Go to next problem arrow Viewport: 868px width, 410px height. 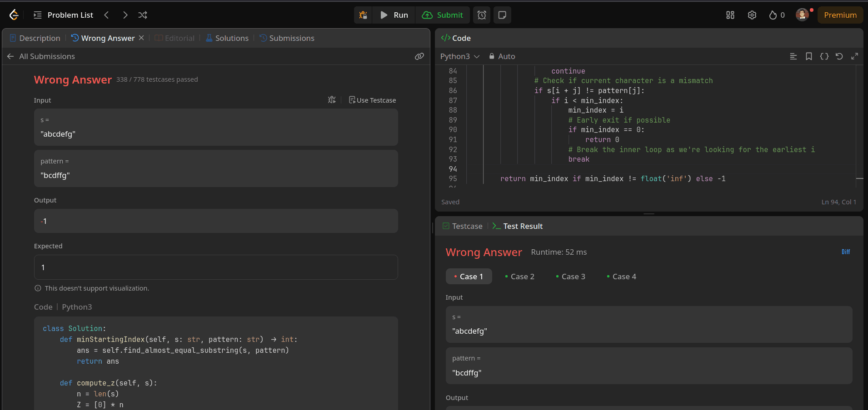click(125, 15)
